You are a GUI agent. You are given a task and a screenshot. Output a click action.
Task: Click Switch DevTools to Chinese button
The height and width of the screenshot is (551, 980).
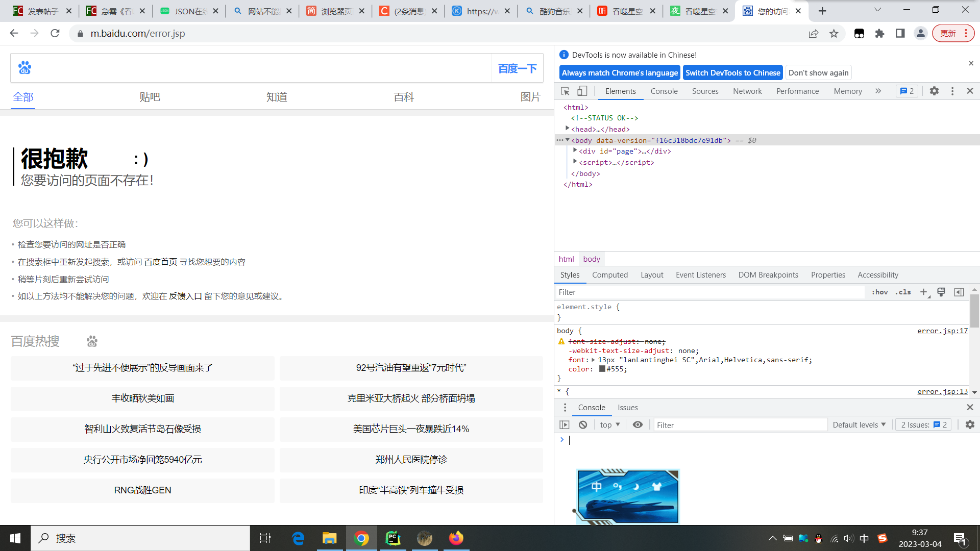coord(733,72)
